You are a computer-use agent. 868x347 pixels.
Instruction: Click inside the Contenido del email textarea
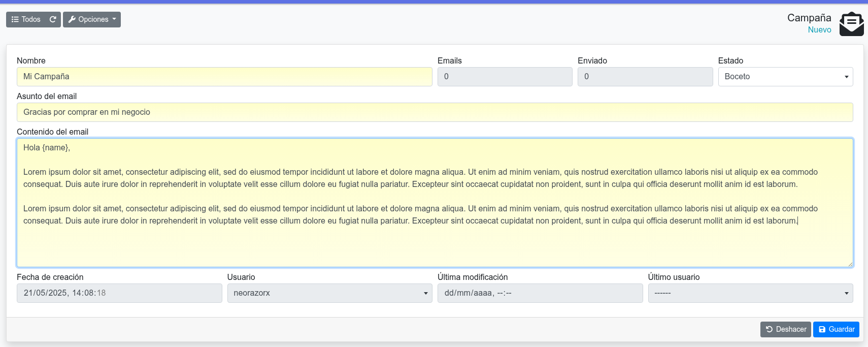pyautogui.click(x=434, y=244)
